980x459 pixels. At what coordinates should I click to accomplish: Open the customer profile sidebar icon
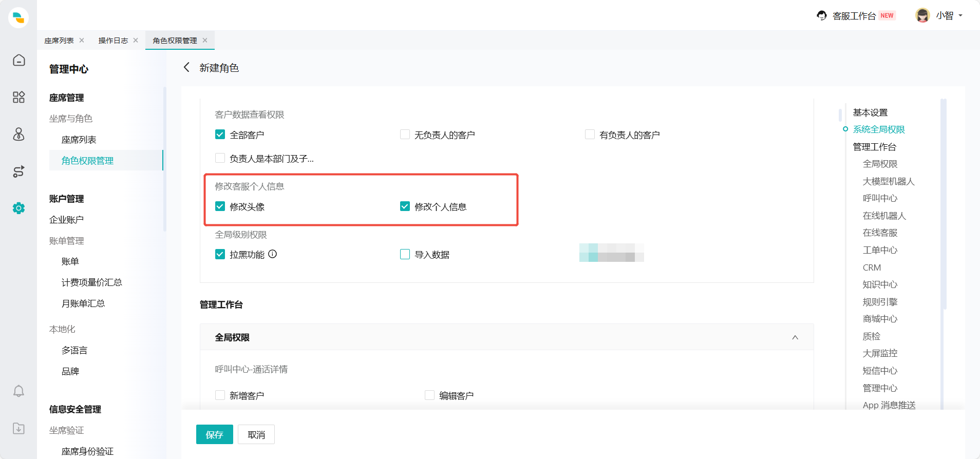(x=19, y=135)
